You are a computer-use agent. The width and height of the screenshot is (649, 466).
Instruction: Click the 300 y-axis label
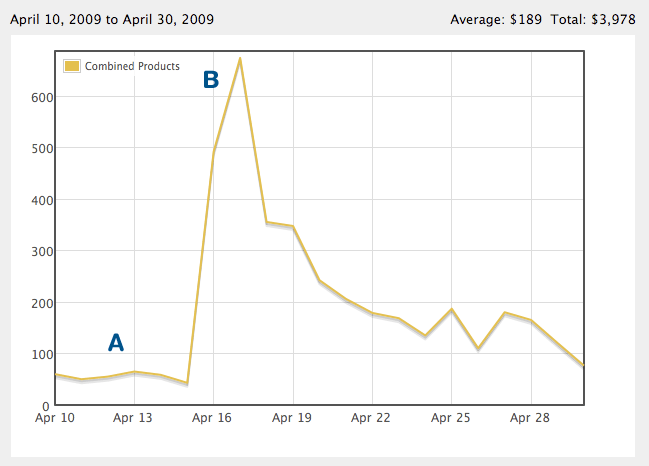(42, 252)
